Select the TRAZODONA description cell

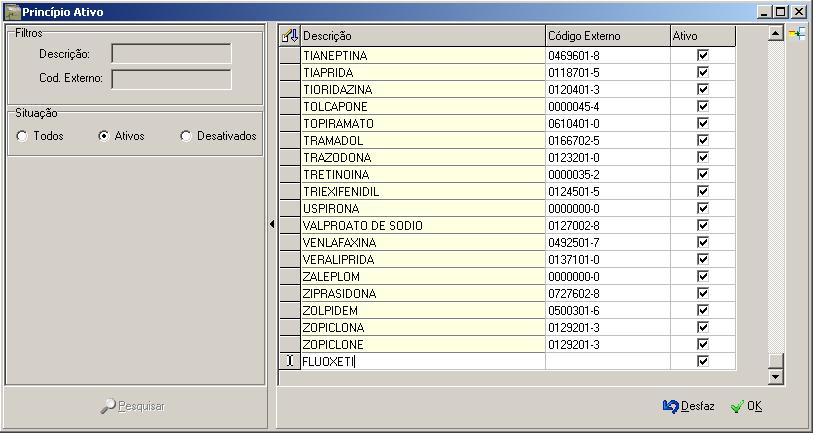coord(423,158)
